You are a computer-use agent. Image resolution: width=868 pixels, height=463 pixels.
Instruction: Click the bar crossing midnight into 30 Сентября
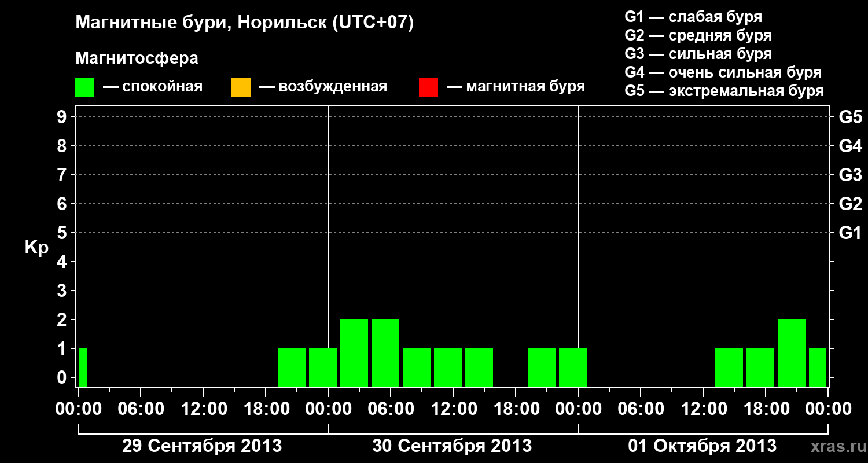[323, 367]
